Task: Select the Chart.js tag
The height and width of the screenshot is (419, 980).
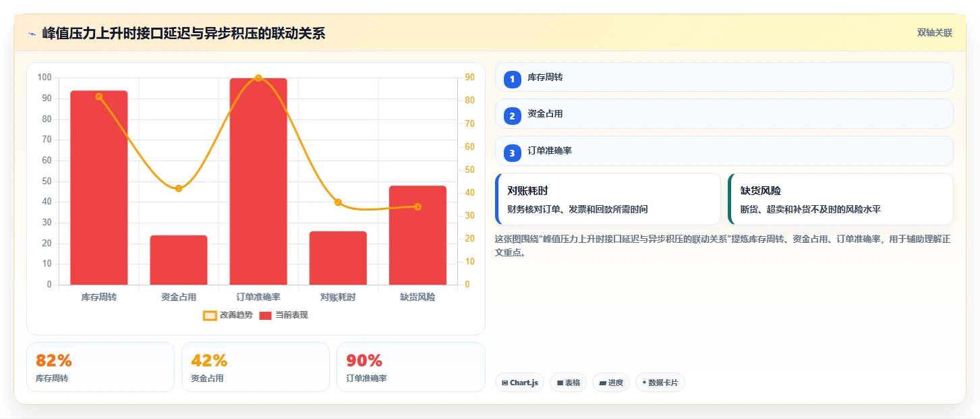Action: 519,383
